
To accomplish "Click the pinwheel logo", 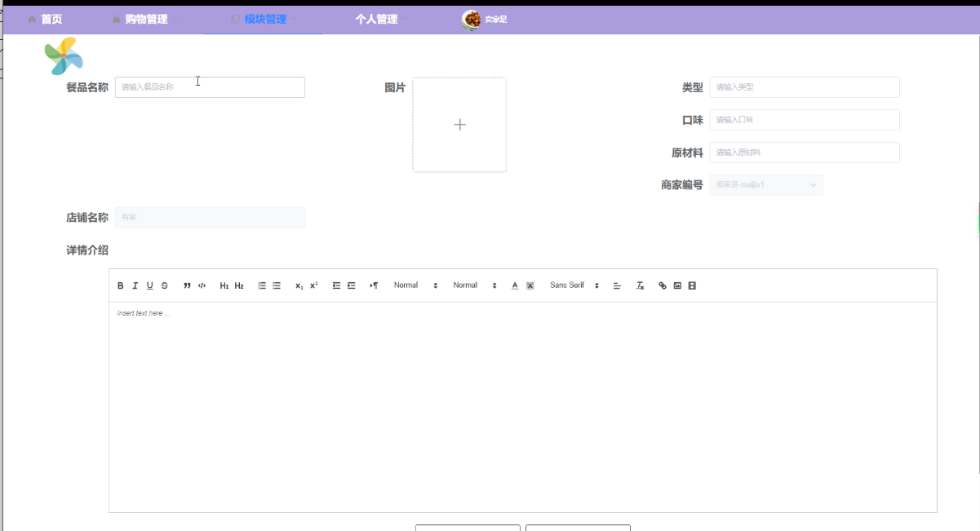I will [64, 55].
